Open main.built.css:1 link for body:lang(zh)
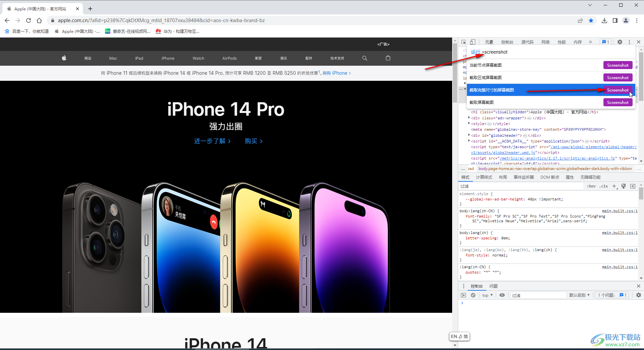The width and height of the screenshot is (644, 350). (620, 233)
